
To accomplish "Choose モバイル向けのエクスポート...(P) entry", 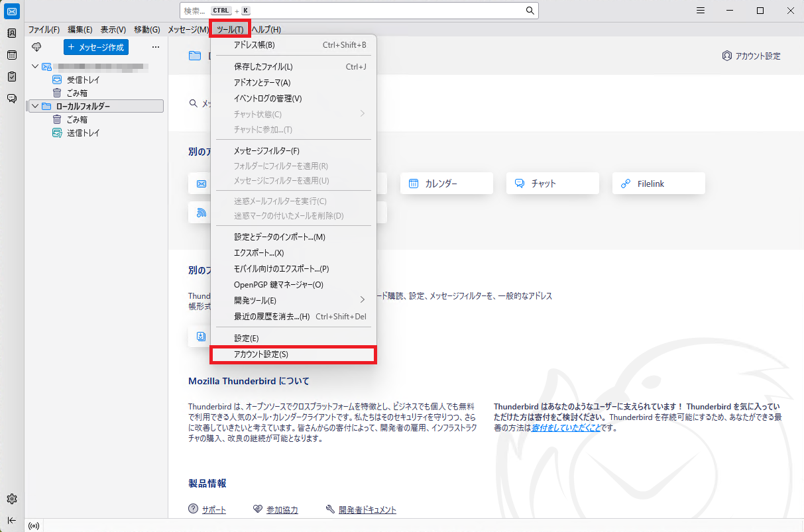I will tap(294, 269).
